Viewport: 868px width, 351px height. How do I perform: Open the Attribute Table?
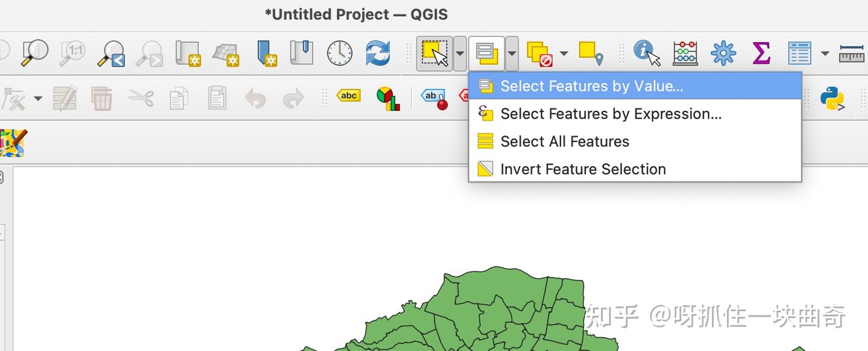click(x=800, y=53)
